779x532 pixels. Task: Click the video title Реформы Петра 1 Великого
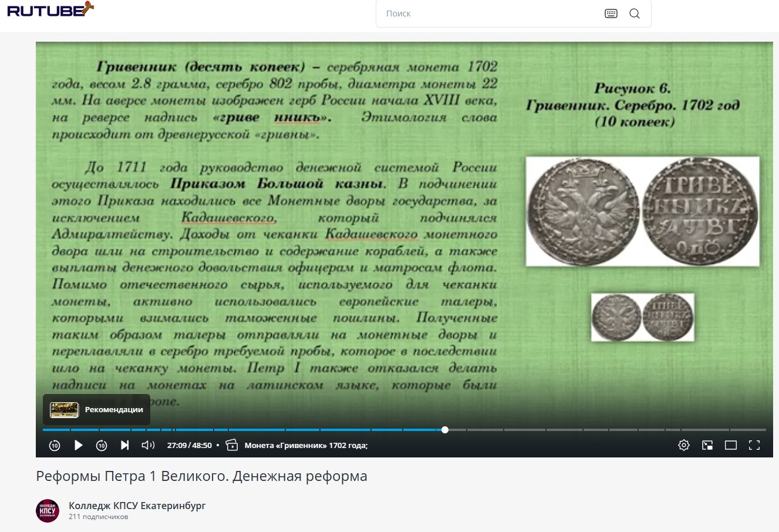(x=201, y=476)
